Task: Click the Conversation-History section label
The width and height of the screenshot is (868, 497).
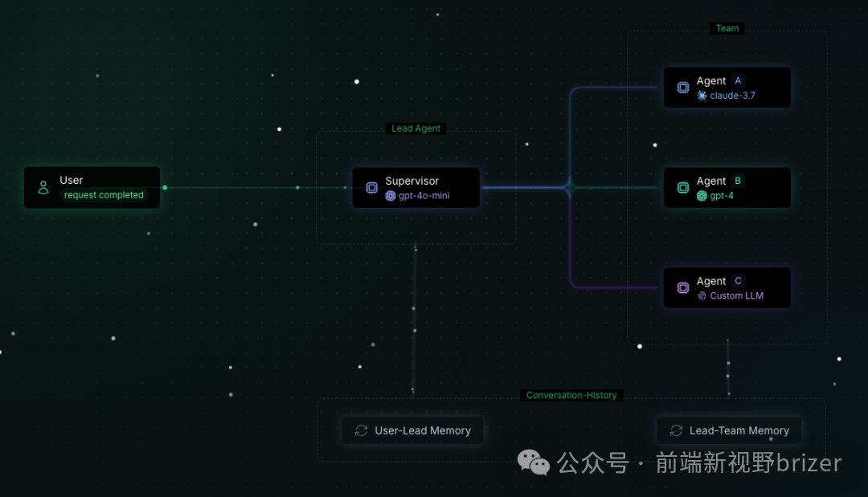Action: (571, 395)
